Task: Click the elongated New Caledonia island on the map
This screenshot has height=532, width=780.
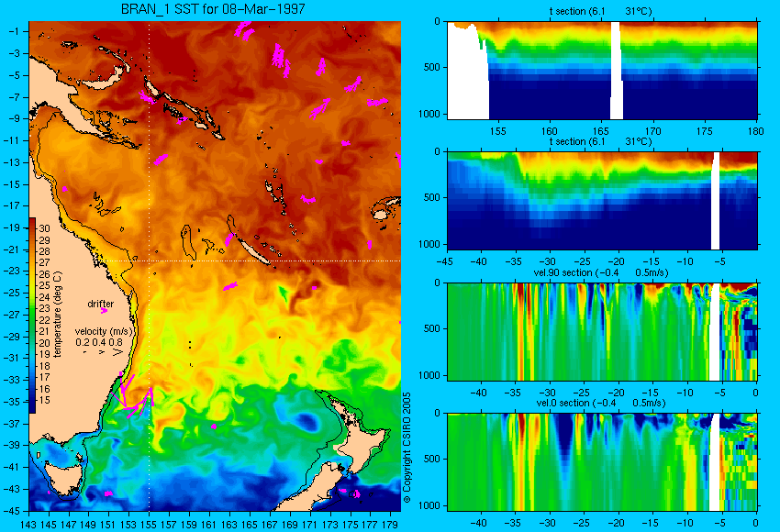Action: [x=255, y=250]
